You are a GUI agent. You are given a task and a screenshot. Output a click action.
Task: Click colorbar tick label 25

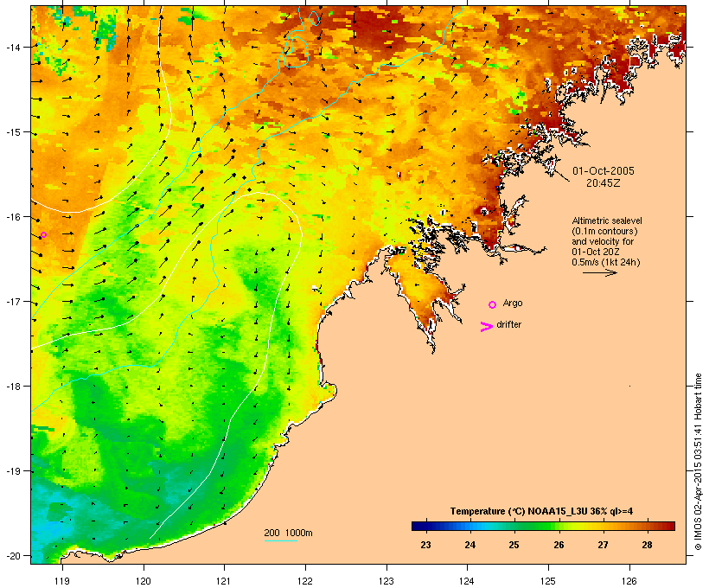(514, 545)
